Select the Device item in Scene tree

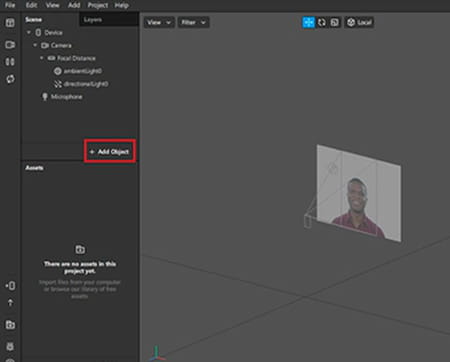[54, 32]
